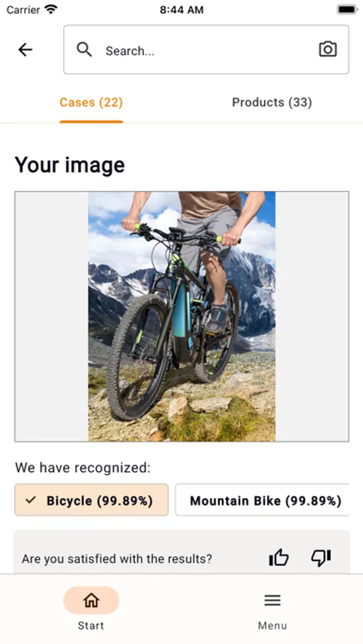Image resolution: width=363 pixels, height=644 pixels.
Task: Tap the home icon in bottom bar
Action: coord(91,600)
